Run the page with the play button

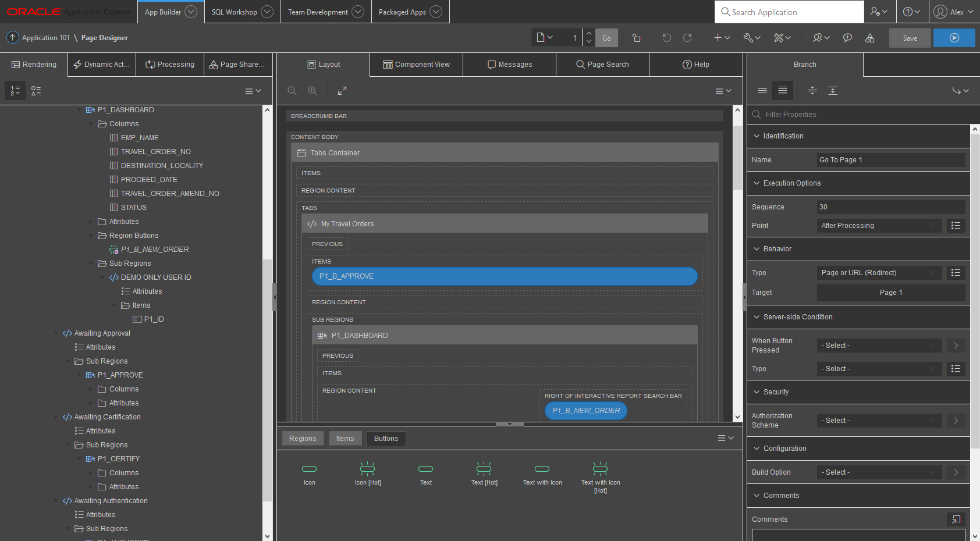(954, 38)
